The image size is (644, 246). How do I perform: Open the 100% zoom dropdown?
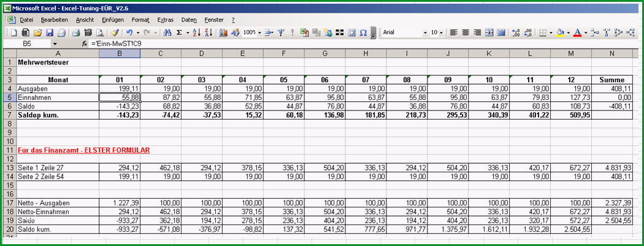click(259, 33)
